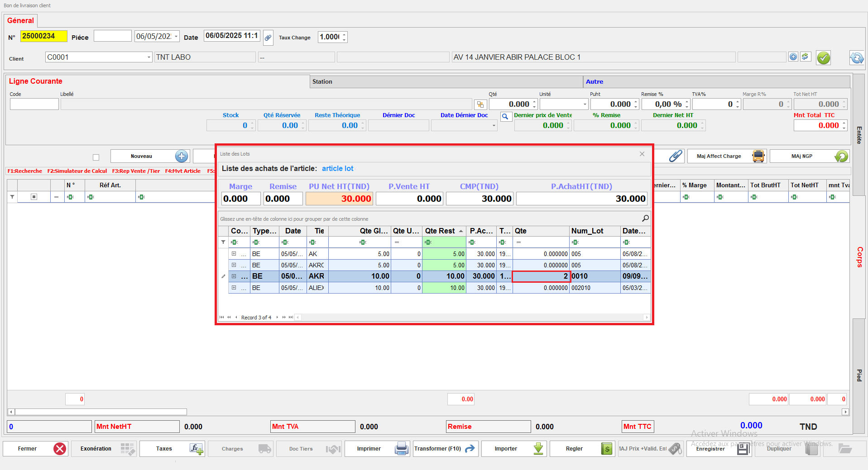Viewport: 868px width, 470px height.
Task: Click the Qte cell showing 2 in lot list
Action: coord(541,276)
